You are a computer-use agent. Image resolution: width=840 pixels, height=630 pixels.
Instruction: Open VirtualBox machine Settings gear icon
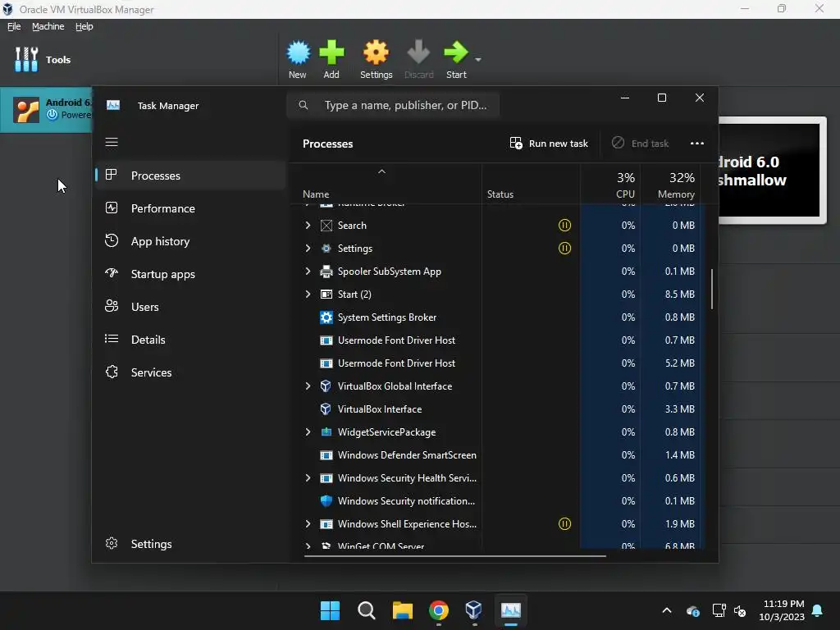coord(376,52)
